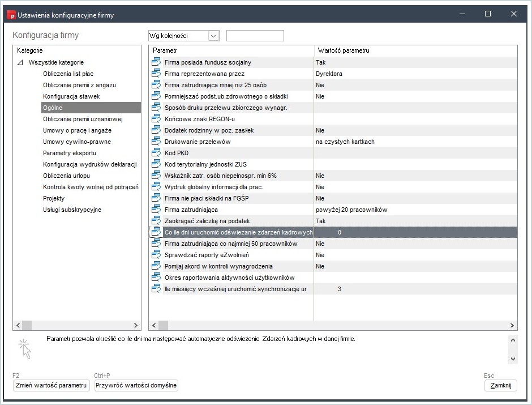532x405 pixels.
Task: Click the Zamknij button
Action: click(501, 385)
